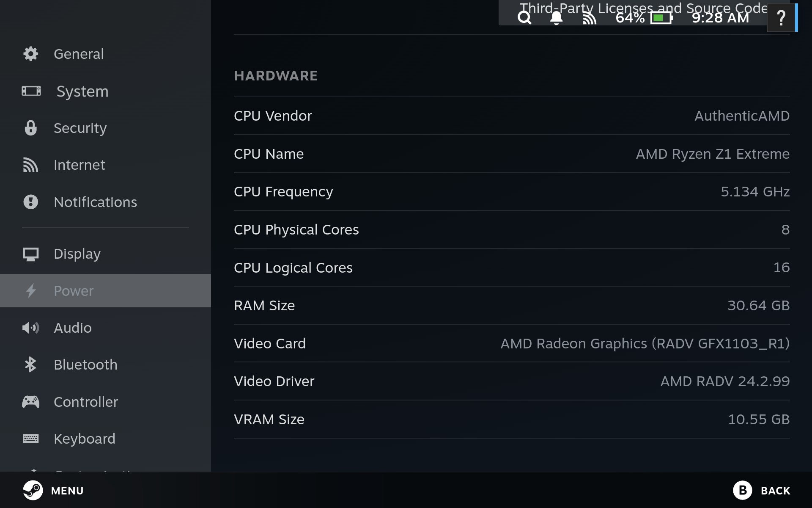Open the System settings section
Screen dimensions: 812x508
[x=82, y=91]
